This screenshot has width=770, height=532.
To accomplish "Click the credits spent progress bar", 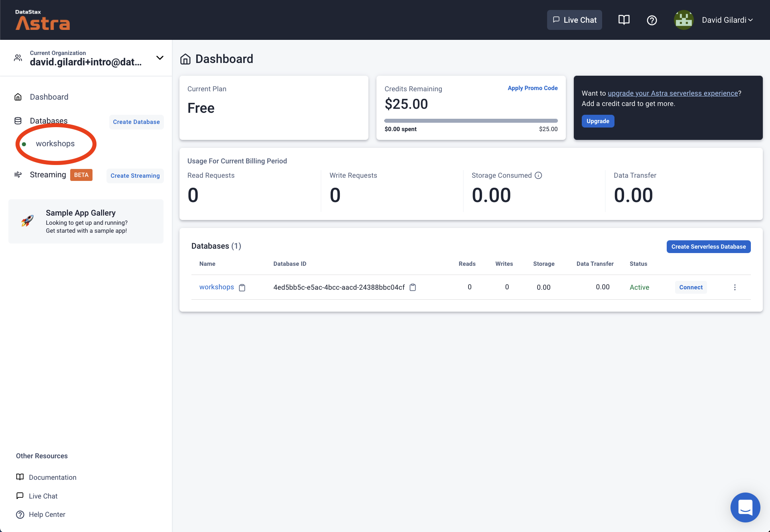I will pos(471,121).
